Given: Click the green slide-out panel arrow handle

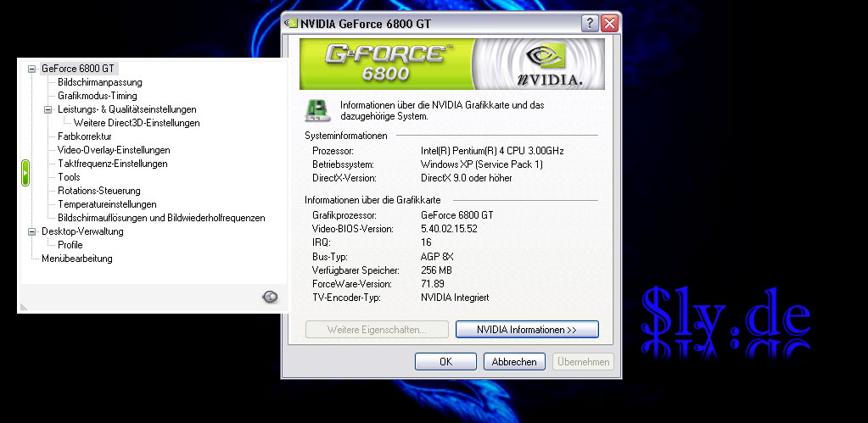Looking at the screenshot, I should click(x=25, y=173).
